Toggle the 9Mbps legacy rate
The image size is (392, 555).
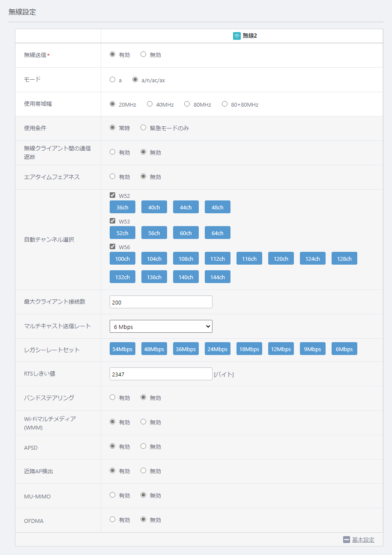point(313,349)
